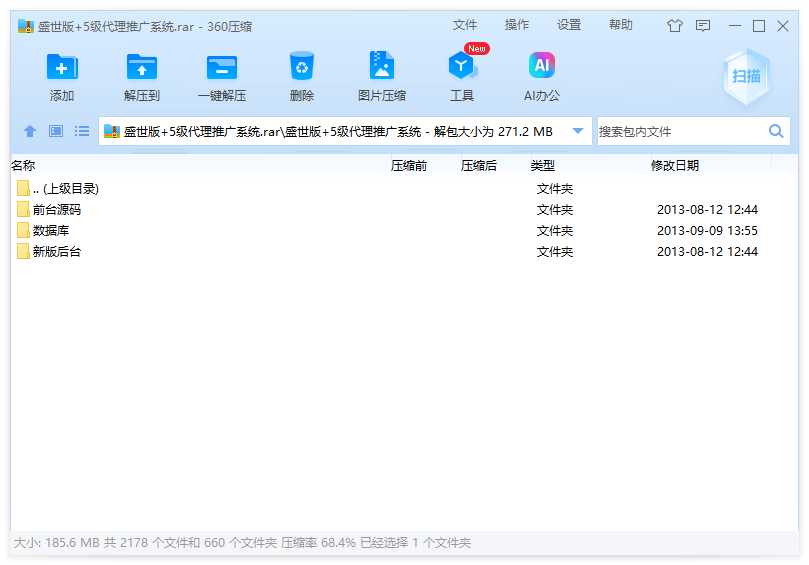
Task: Open the 工具 (Tools) icon
Action: [x=462, y=66]
